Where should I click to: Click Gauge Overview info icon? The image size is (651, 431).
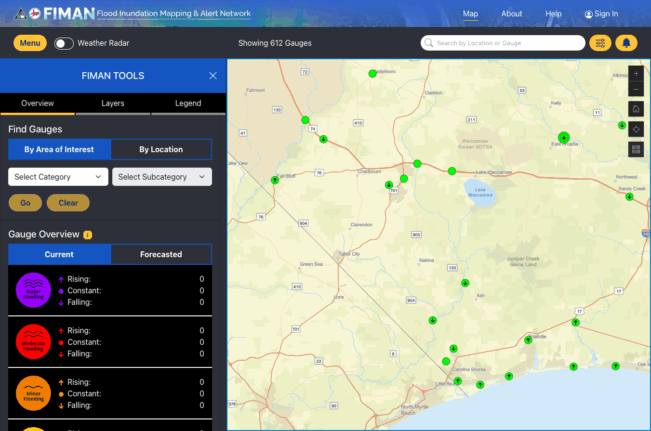tap(88, 235)
